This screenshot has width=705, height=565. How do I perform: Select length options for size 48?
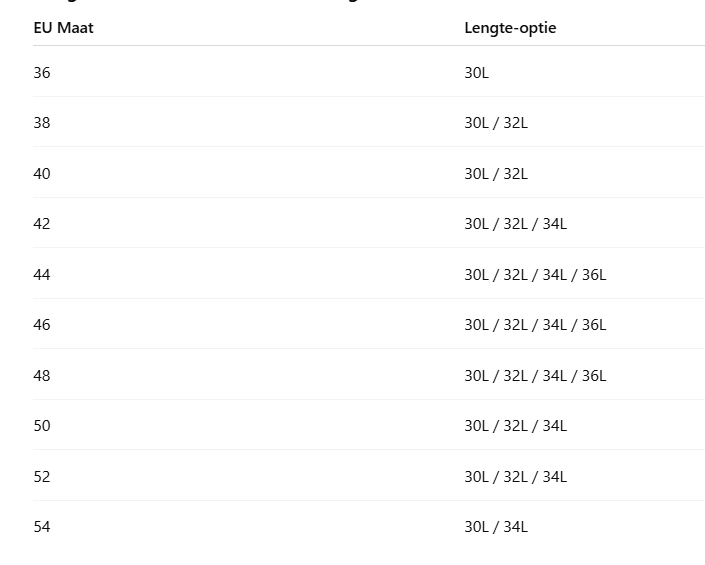point(535,375)
